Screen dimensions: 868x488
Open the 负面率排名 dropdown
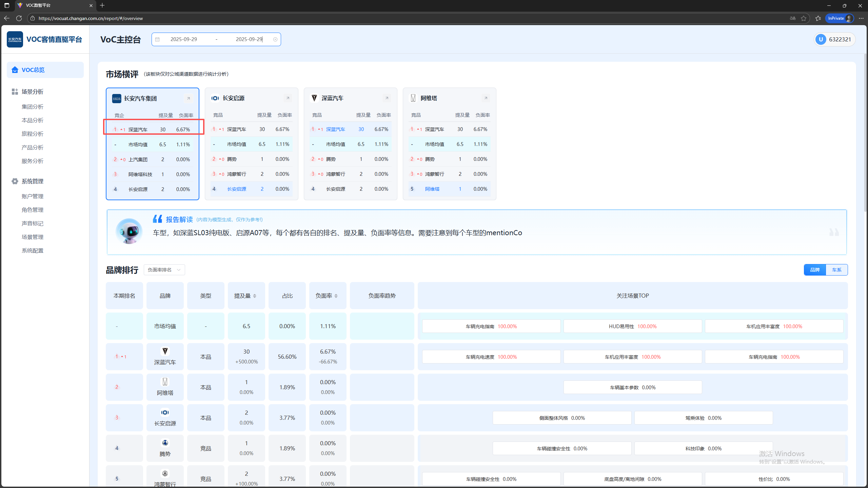164,270
